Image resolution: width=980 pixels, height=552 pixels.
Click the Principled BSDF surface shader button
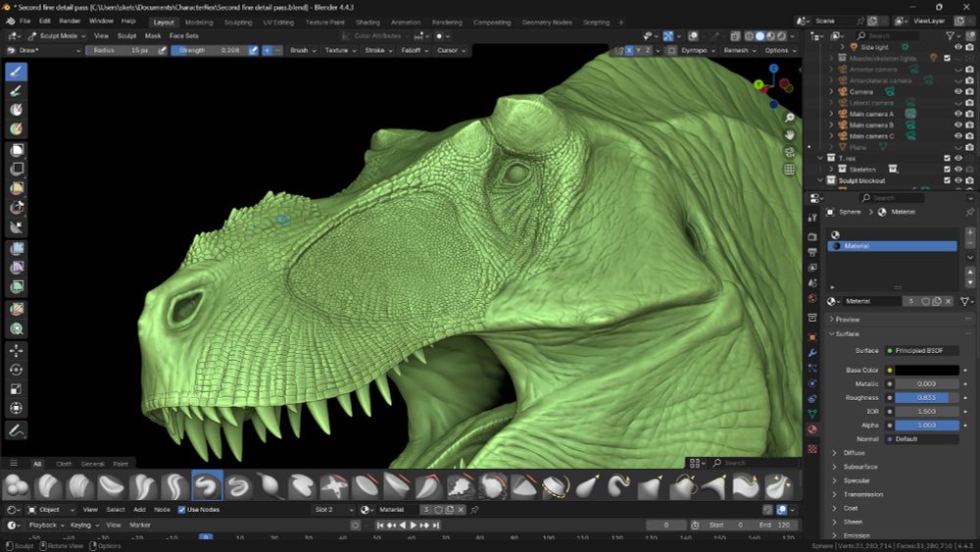tap(921, 351)
